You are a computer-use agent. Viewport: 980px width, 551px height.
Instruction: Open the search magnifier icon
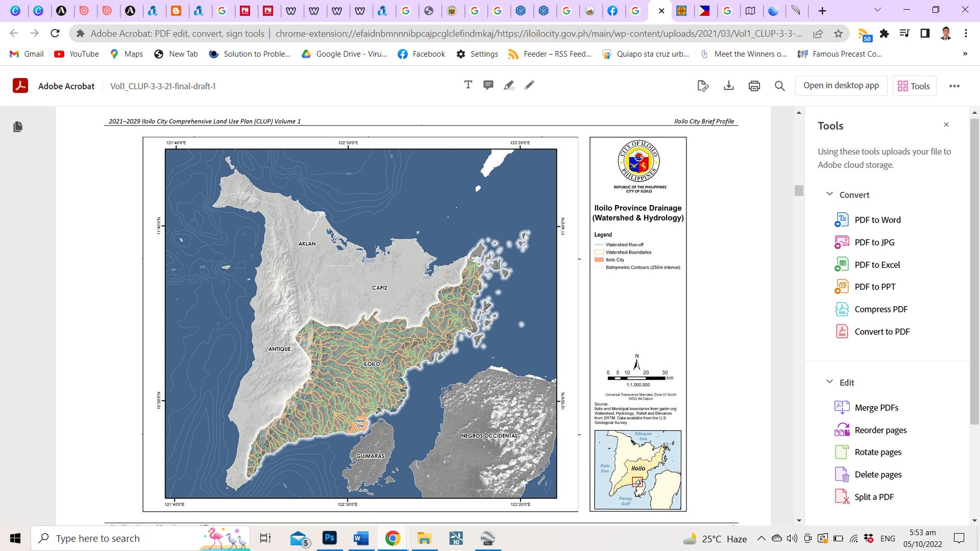[780, 86]
